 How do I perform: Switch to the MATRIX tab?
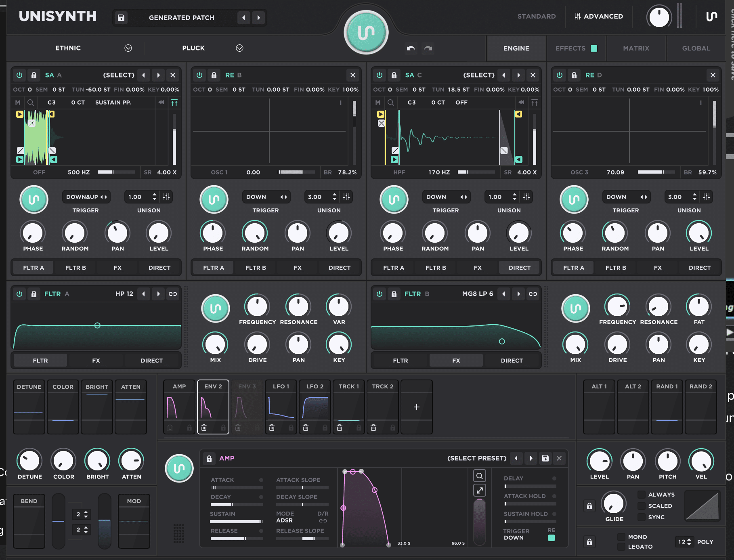point(636,48)
